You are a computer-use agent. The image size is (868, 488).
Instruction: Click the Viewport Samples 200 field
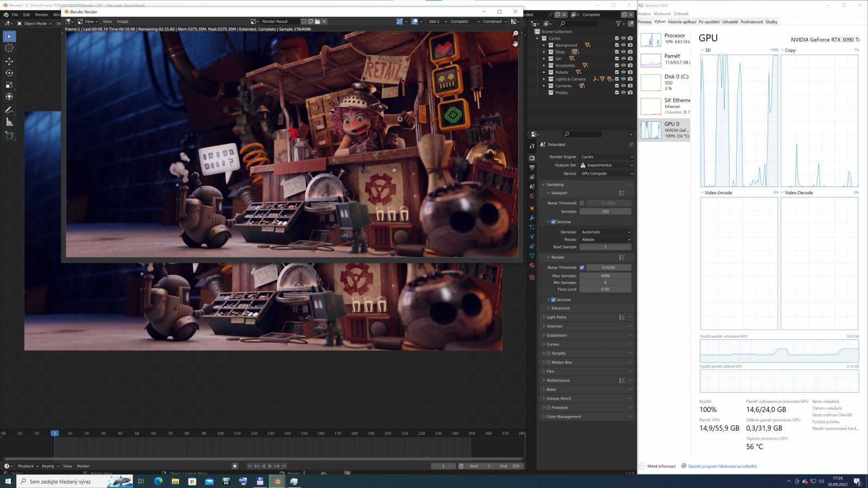605,211
